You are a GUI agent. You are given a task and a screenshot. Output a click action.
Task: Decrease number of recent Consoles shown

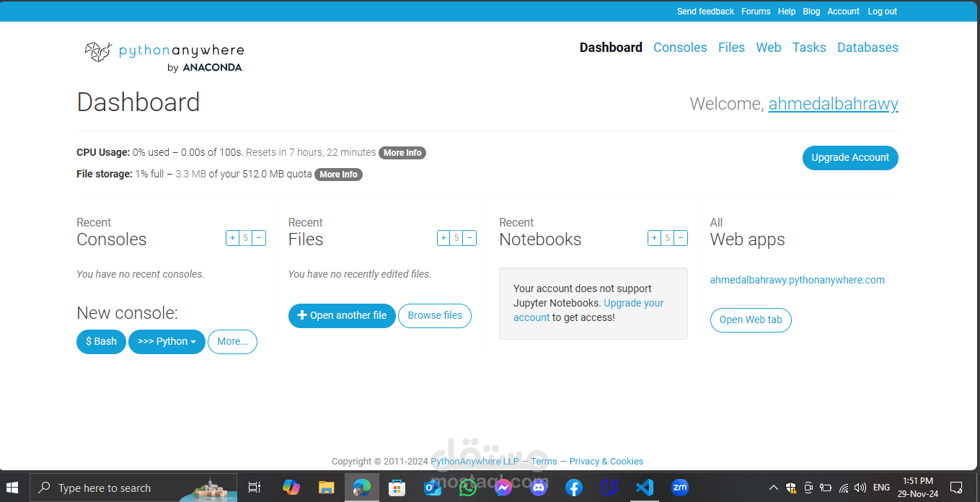259,238
